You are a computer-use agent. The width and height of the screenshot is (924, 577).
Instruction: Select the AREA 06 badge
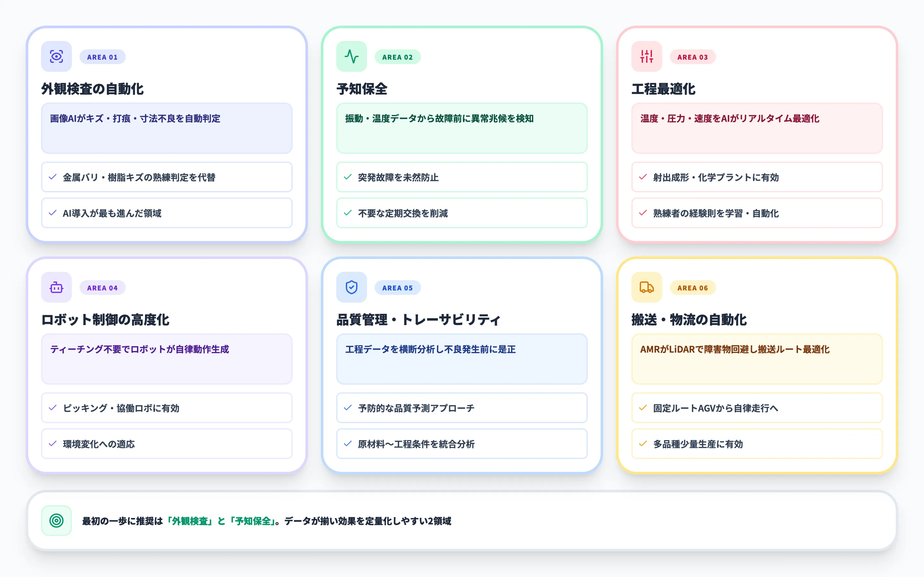click(693, 287)
